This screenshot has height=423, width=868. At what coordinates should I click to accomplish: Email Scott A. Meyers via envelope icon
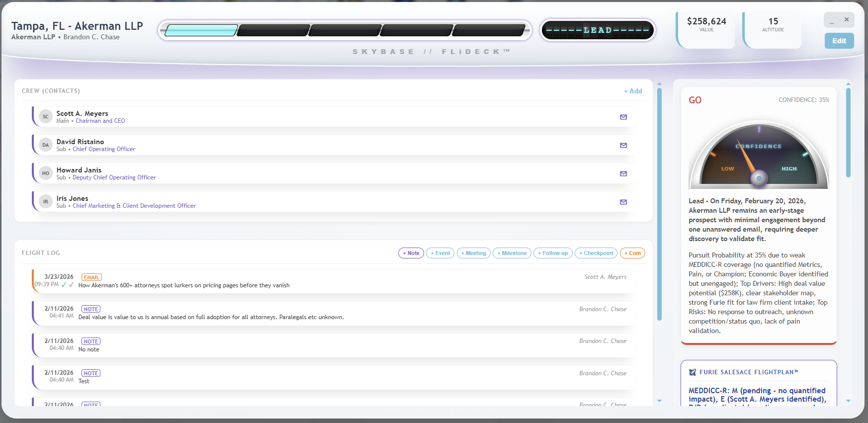point(623,117)
